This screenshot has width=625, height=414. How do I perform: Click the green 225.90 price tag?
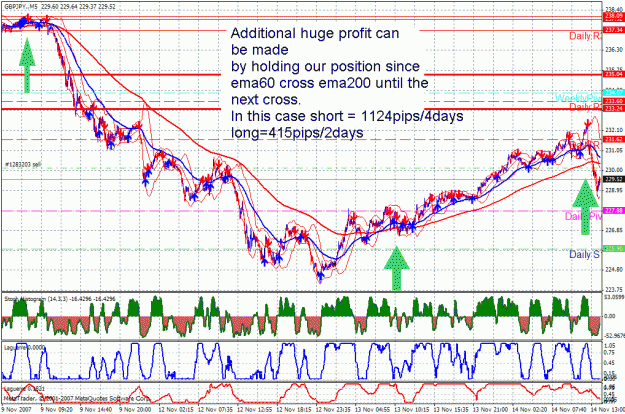pyautogui.click(x=614, y=249)
